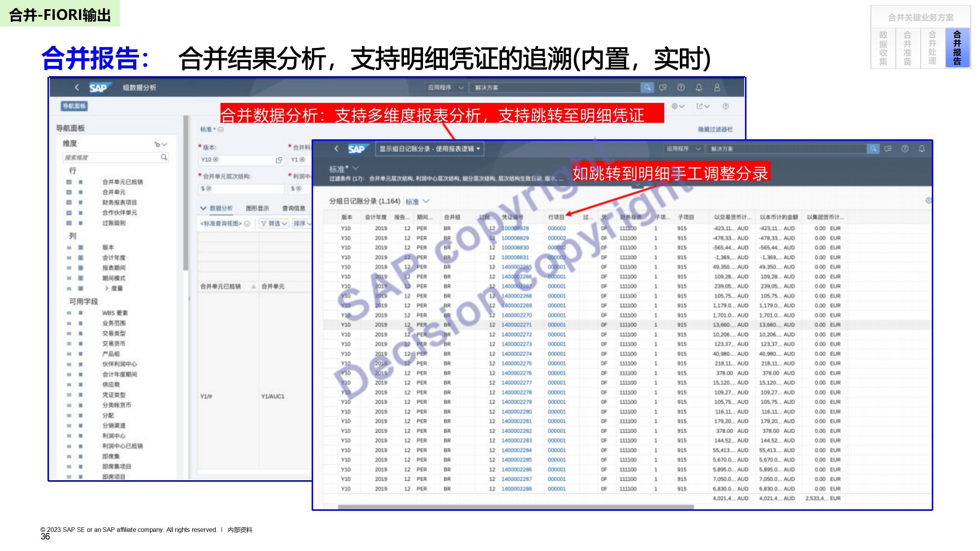The image size is (980, 551).
Task: Expand the 度量 tree node
Action: click(x=107, y=288)
